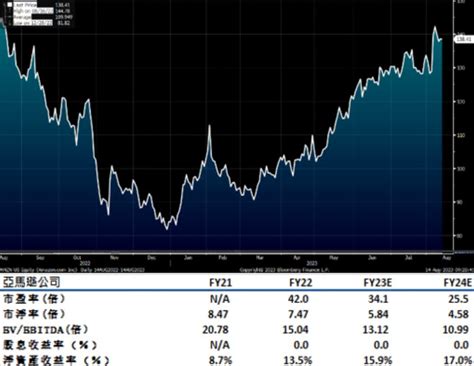Click N/A in the 股息收益率 row
Viewport: 474px width, 366px height.
click(220, 345)
